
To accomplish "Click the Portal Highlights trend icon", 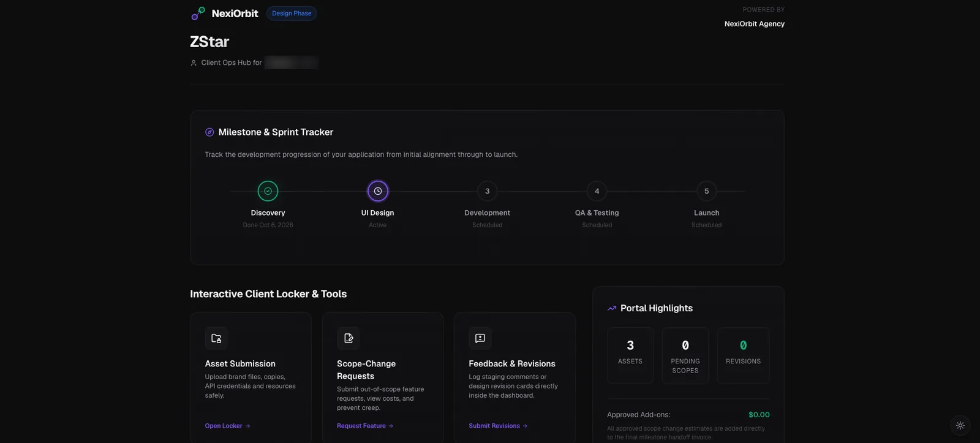I will click(612, 308).
